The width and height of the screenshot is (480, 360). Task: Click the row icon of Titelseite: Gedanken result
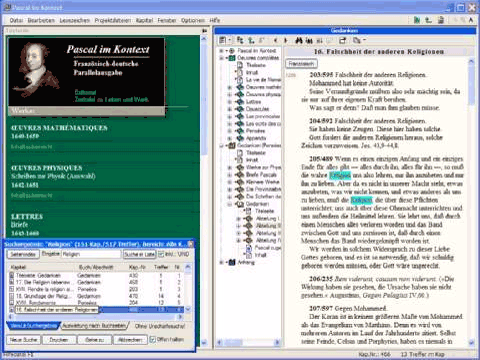point(12,275)
